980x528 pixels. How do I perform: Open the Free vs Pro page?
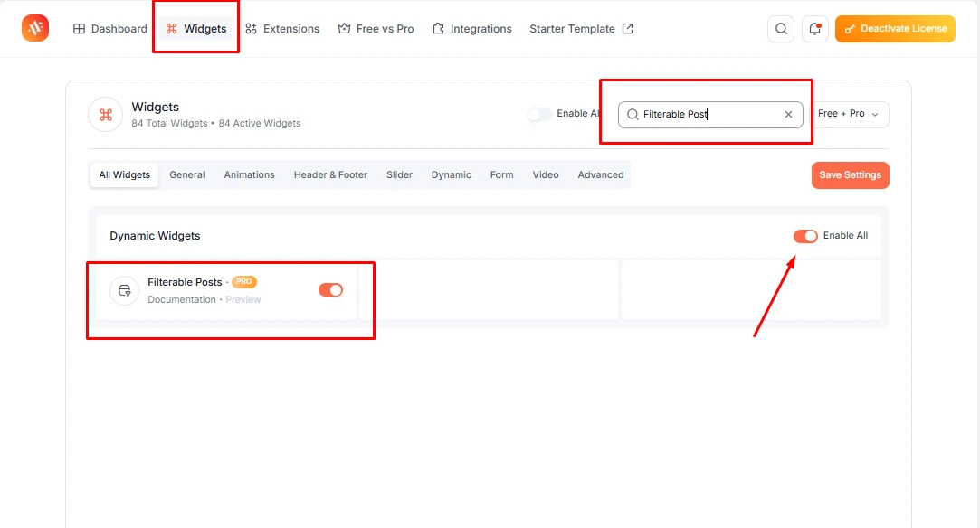point(376,29)
